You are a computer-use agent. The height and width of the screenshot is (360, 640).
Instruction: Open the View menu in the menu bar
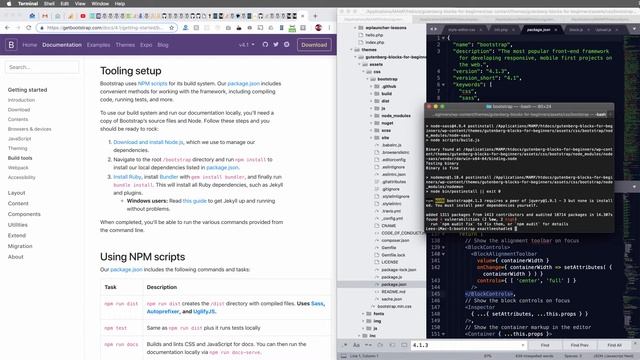80,3
